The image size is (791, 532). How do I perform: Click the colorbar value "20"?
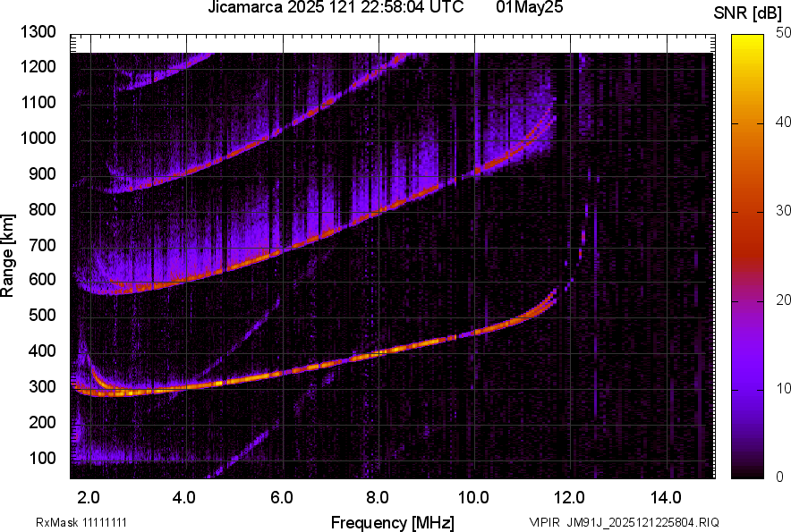tap(782, 300)
